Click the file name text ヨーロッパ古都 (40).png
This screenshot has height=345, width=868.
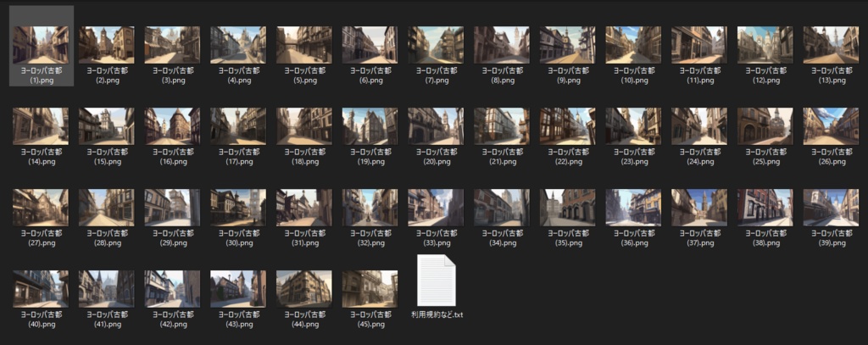tap(42, 320)
